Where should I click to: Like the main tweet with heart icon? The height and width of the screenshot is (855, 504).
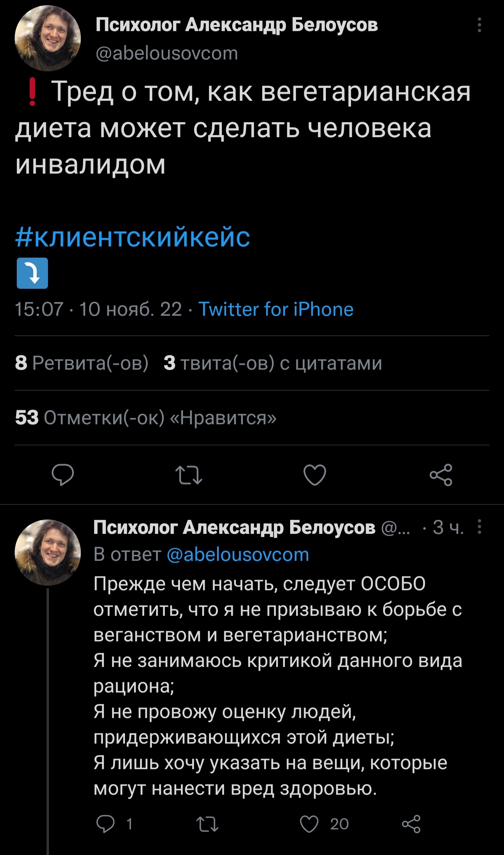315,474
